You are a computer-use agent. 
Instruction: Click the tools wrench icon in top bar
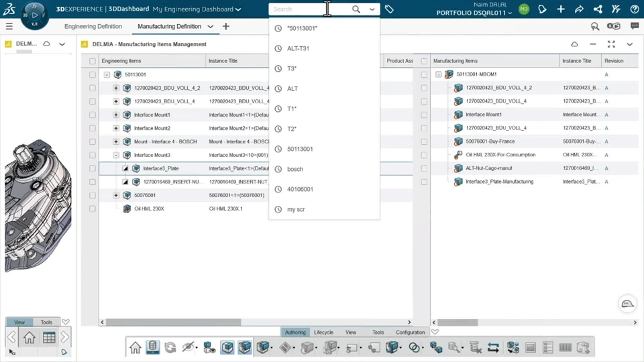coord(616,9)
